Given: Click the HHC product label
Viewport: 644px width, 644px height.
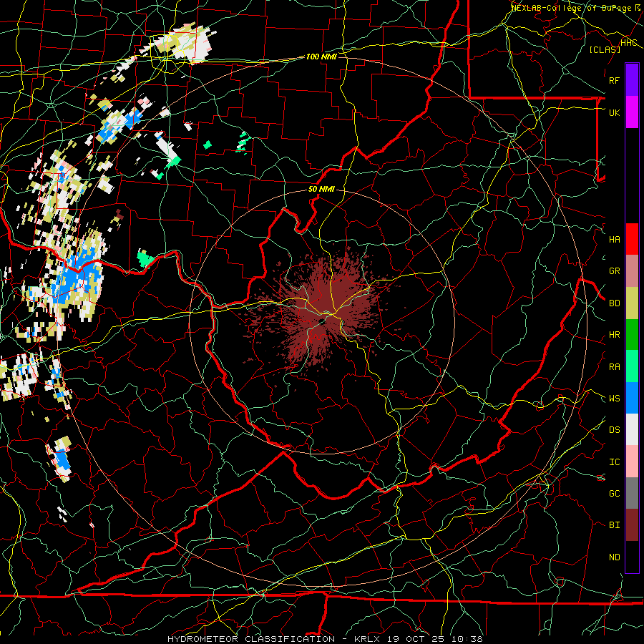Looking at the screenshot, I should (629, 42).
